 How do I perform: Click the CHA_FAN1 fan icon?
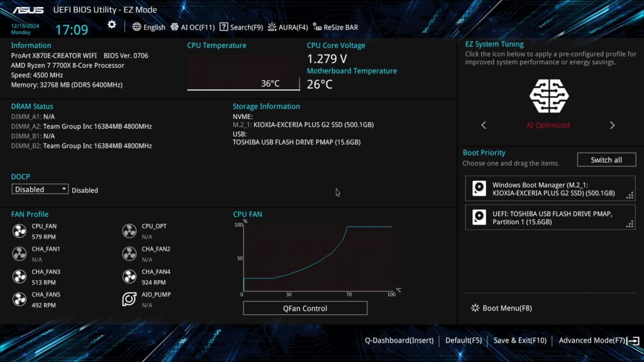click(19, 254)
